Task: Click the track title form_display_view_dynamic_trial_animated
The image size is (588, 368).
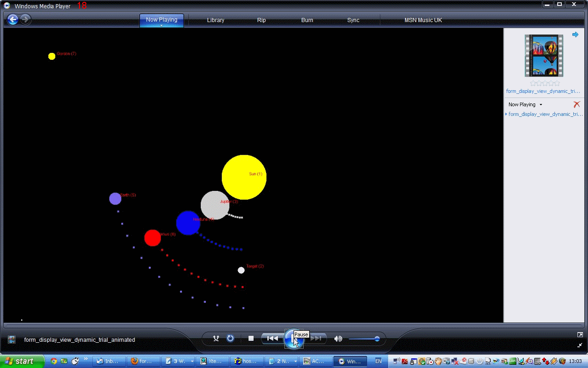Action: [x=79, y=340]
